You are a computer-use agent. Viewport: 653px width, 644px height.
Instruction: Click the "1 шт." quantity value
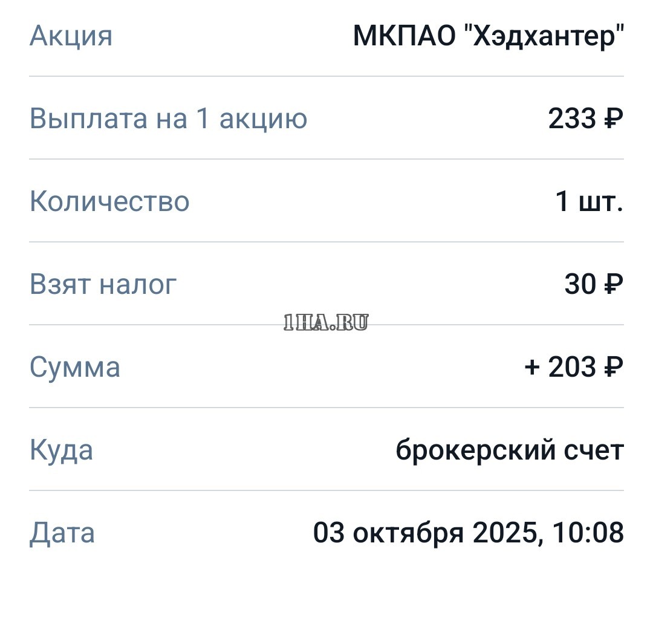(x=589, y=201)
